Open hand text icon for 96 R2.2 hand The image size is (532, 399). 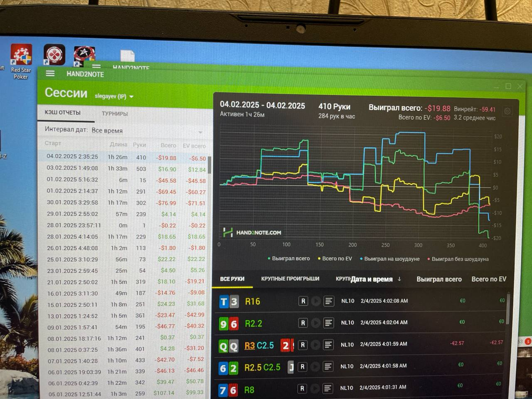(x=329, y=323)
